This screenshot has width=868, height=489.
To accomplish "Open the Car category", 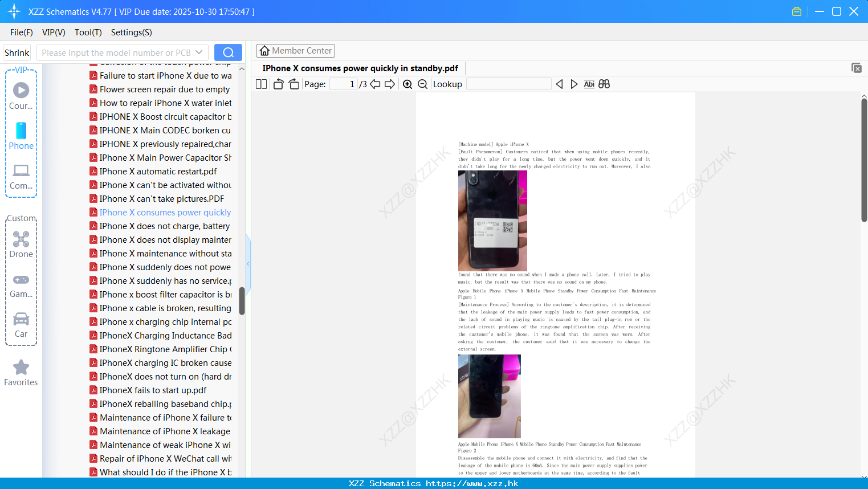I will tap(21, 325).
